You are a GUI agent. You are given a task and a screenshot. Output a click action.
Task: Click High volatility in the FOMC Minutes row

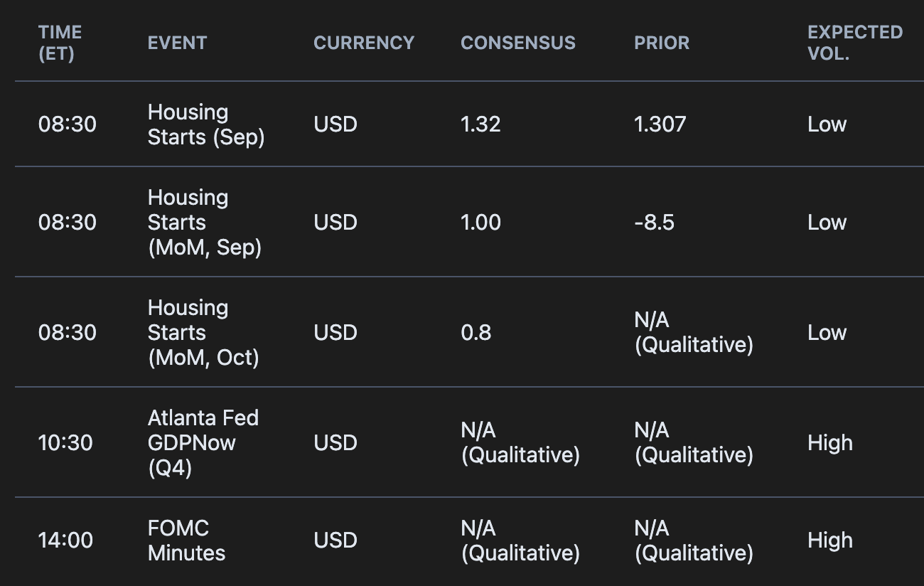point(830,540)
